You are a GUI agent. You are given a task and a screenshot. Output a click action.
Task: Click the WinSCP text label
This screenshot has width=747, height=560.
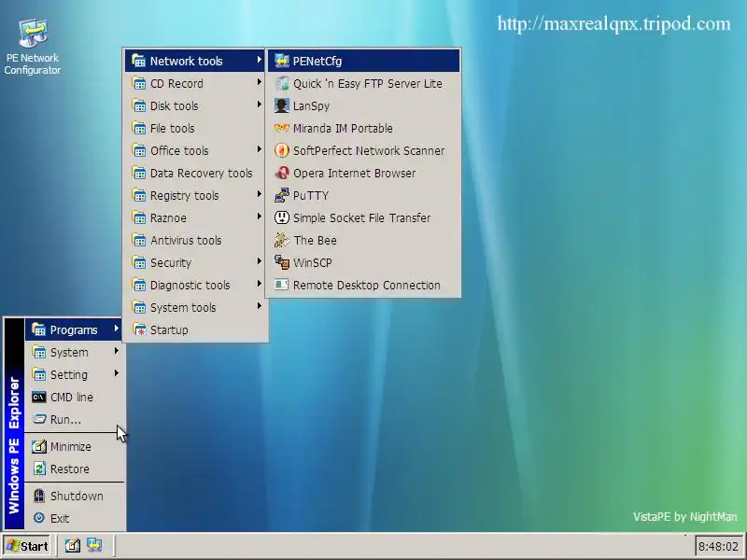point(313,262)
